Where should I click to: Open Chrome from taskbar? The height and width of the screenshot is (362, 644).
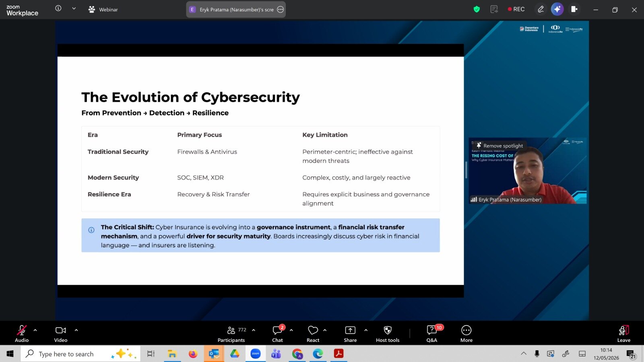coord(297,354)
